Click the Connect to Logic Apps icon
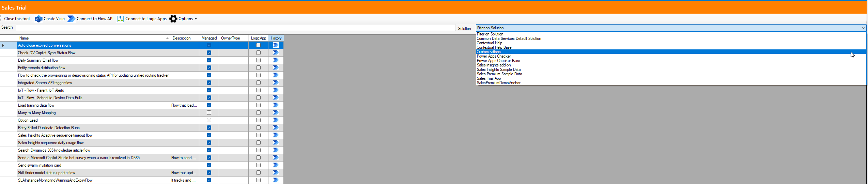 pyautogui.click(x=120, y=19)
